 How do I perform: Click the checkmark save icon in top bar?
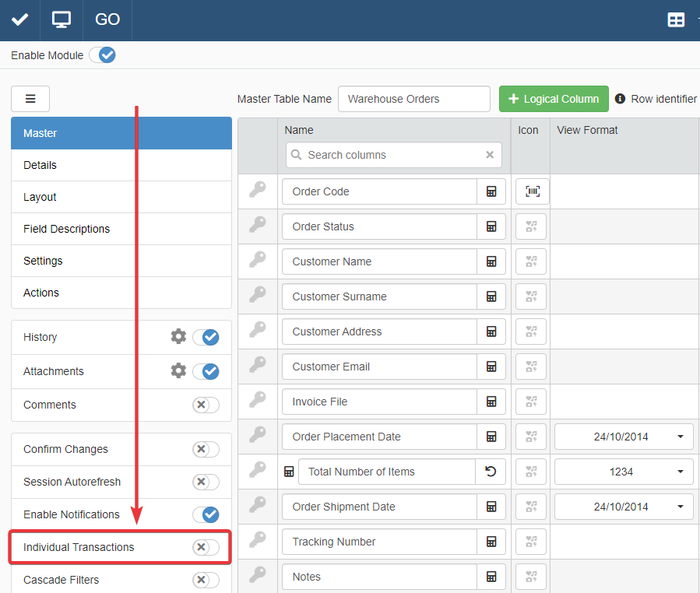[x=19, y=19]
